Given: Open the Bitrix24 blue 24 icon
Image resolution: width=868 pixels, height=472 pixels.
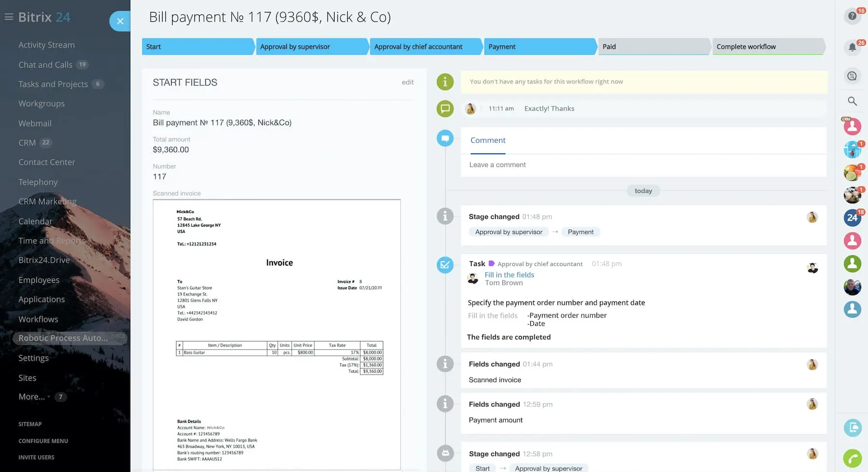Looking at the screenshot, I should pyautogui.click(x=852, y=218).
